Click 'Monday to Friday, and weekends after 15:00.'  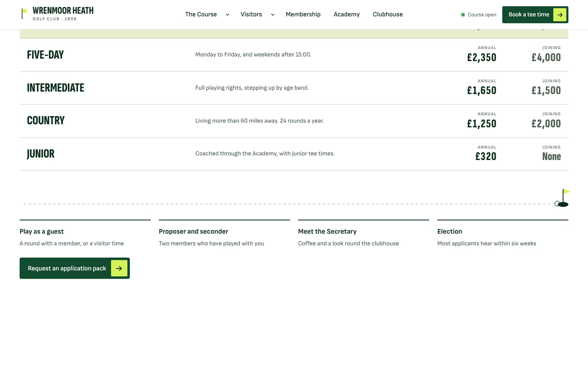point(253,55)
